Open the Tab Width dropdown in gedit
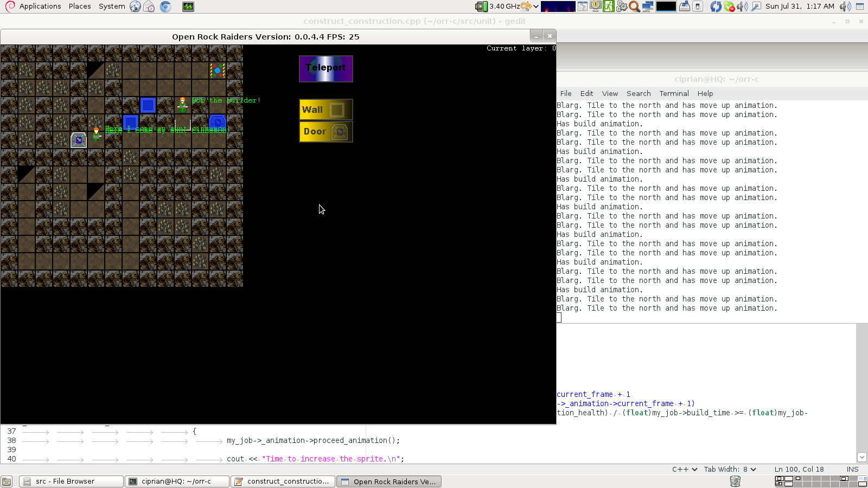The height and width of the screenshot is (488, 868). (730, 469)
